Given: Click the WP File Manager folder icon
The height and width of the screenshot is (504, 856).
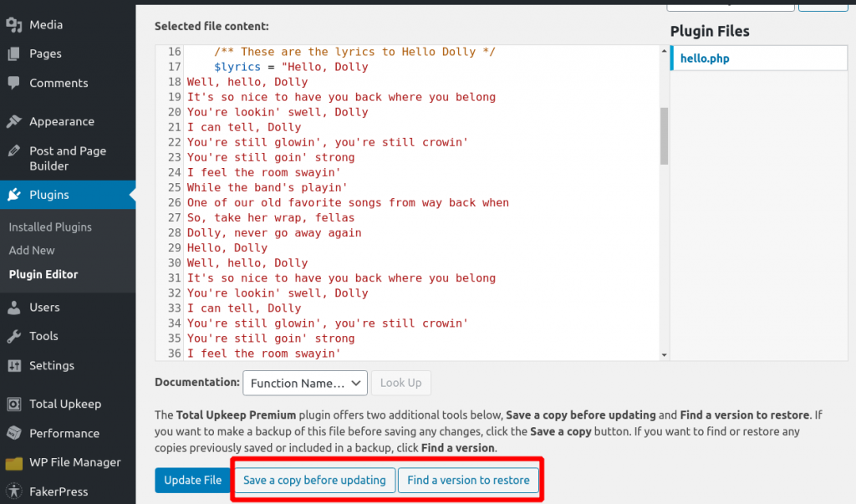Looking at the screenshot, I should [14, 463].
